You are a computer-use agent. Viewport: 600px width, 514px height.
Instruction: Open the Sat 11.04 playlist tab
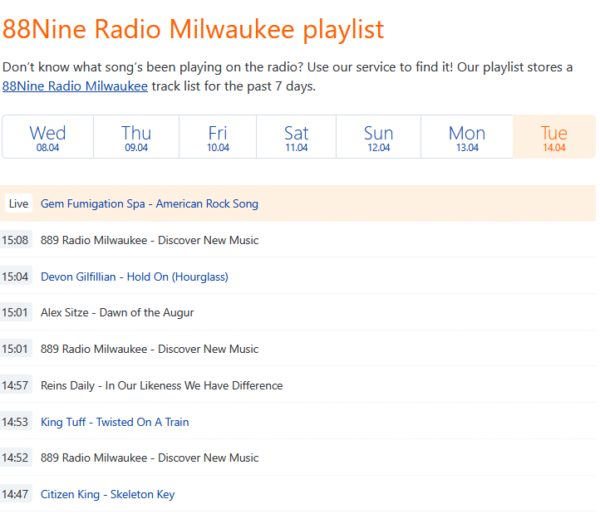click(297, 137)
